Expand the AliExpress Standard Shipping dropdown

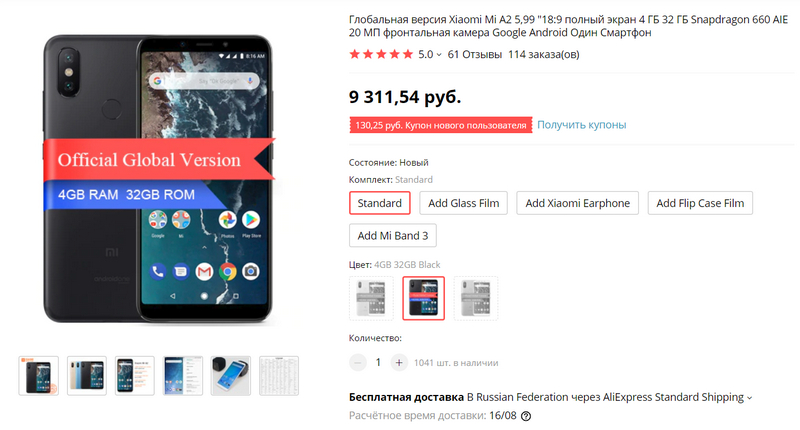[749, 398]
